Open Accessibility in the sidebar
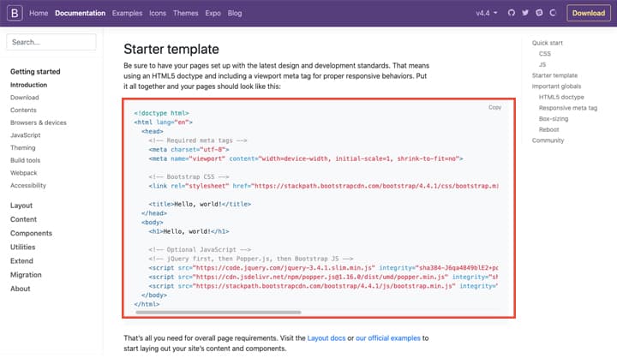The width and height of the screenshot is (617, 364). pos(28,186)
